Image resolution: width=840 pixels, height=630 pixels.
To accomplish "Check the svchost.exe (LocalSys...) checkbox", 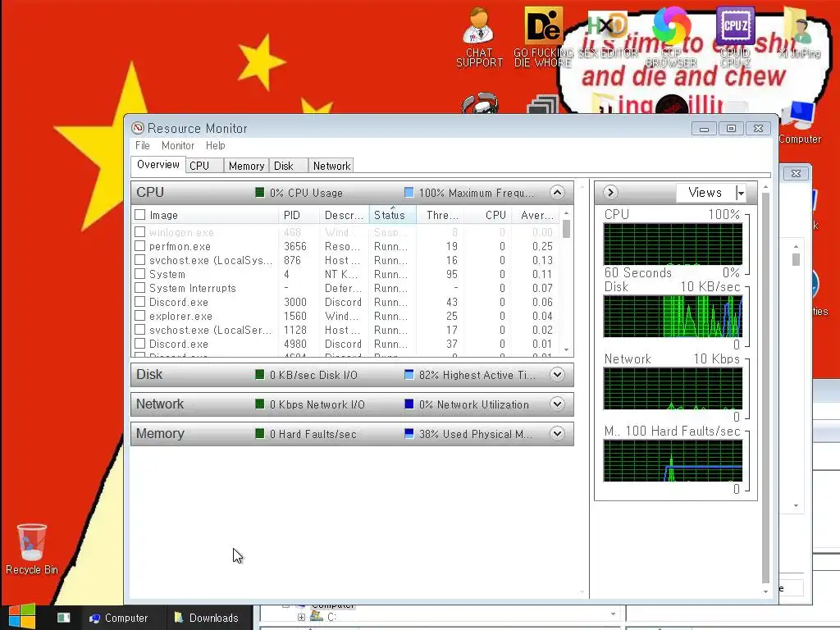I will tap(139, 260).
